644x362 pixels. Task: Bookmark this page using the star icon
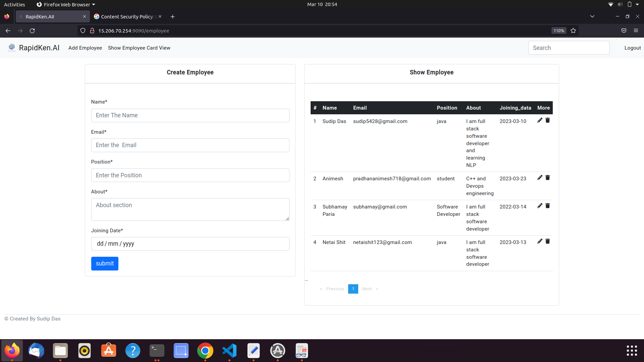[x=573, y=31]
